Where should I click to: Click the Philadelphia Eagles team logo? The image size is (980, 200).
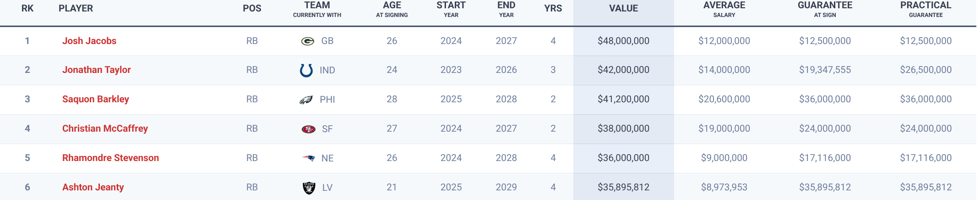point(306,100)
